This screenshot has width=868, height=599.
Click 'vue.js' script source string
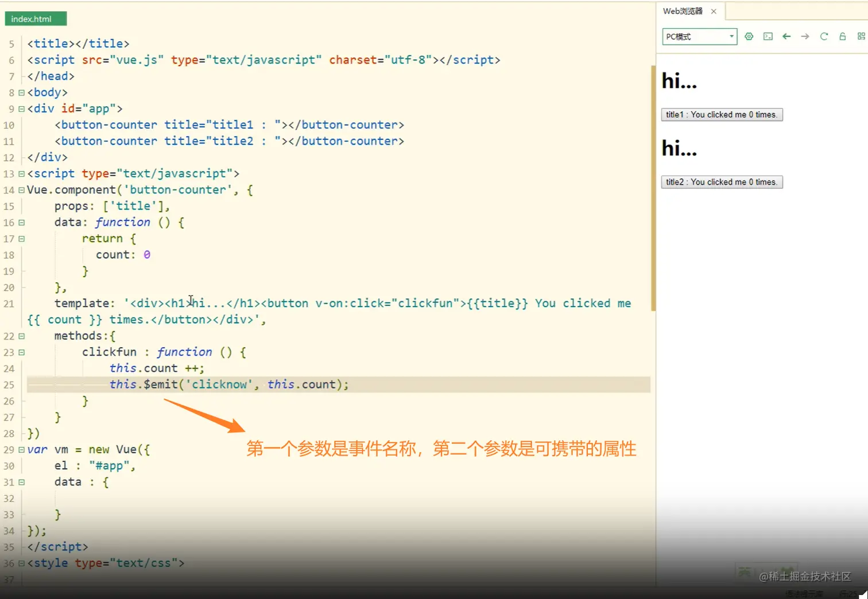(137, 60)
